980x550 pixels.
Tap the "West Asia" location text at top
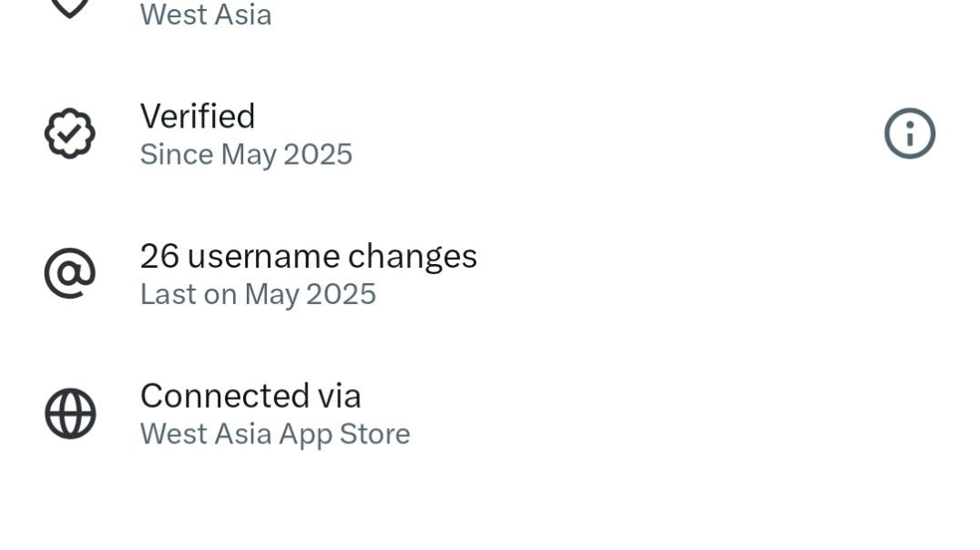tap(206, 15)
